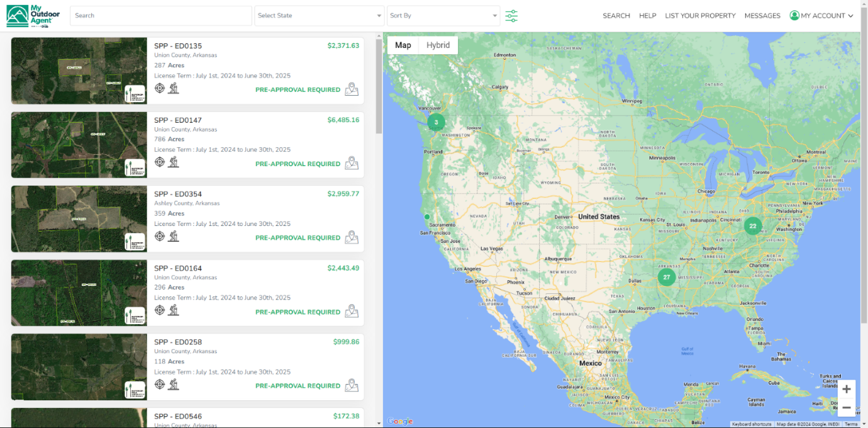Click the 27 cluster marker near Arkansas
868x428 pixels.
click(667, 277)
